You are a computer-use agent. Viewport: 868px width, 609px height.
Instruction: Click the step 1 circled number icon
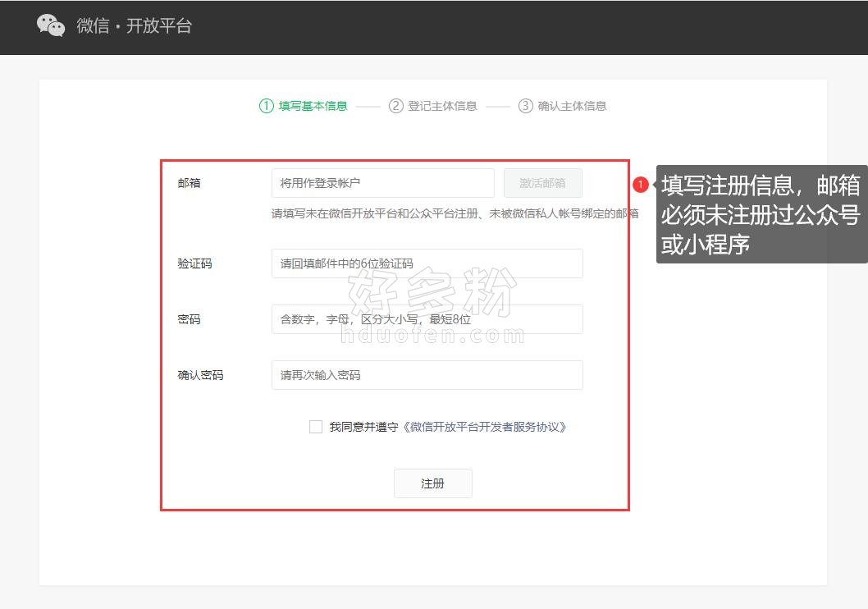tap(266, 106)
